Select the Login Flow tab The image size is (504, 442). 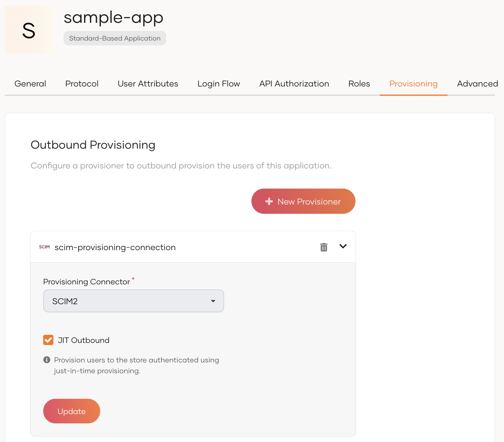pyautogui.click(x=219, y=83)
